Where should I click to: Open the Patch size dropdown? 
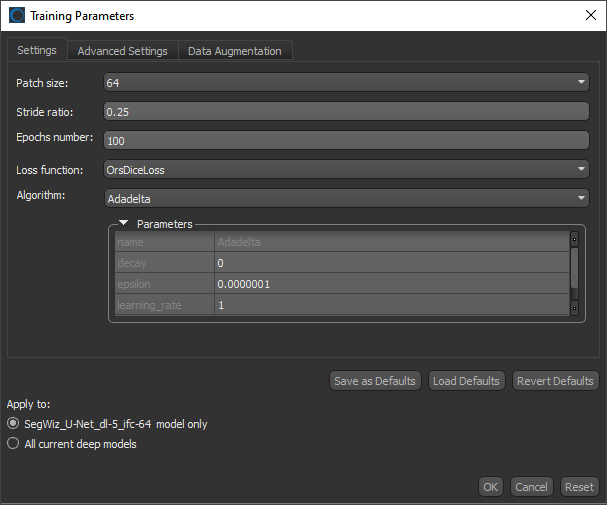pyautogui.click(x=346, y=82)
